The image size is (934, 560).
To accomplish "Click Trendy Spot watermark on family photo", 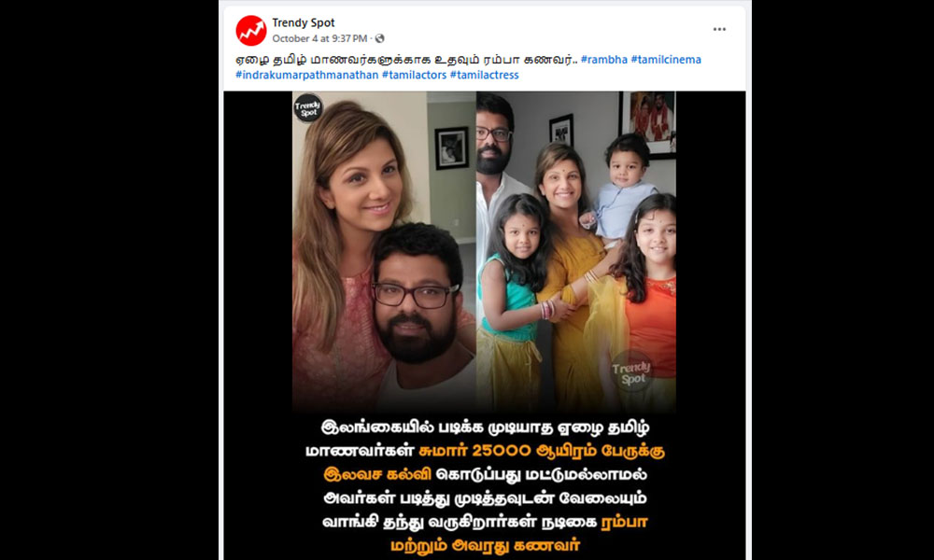I will coord(632,372).
